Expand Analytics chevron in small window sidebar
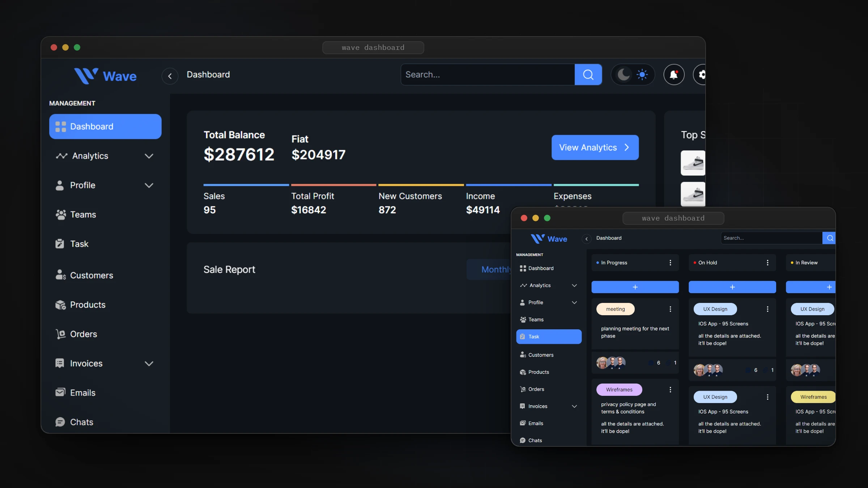Viewport: 868px width, 488px height. click(574, 285)
